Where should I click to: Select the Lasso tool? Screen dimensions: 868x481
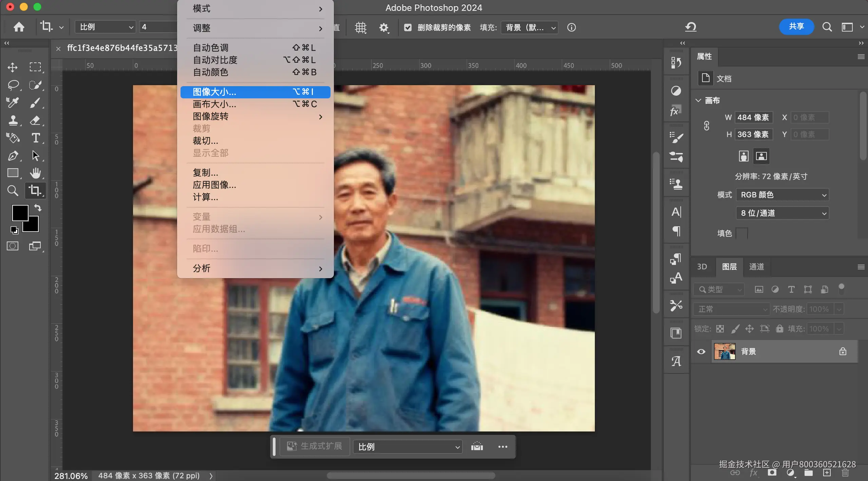[x=13, y=85]
